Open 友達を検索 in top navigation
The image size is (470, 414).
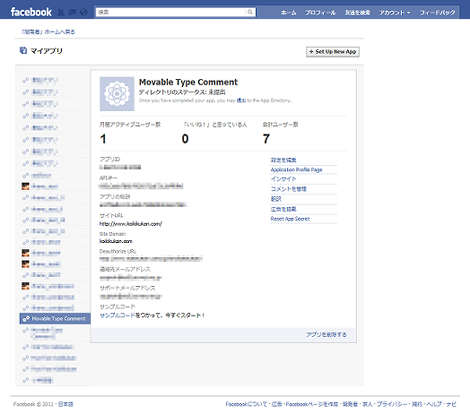tap(357, 13)
